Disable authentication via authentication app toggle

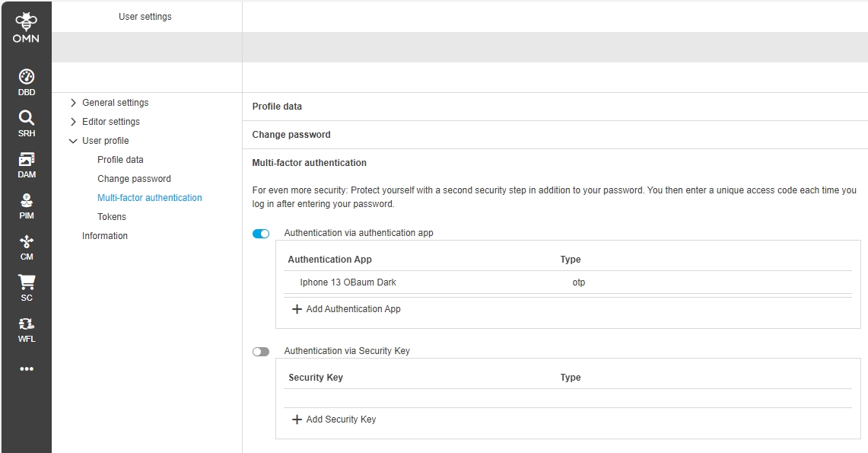[x=261, y=234]
